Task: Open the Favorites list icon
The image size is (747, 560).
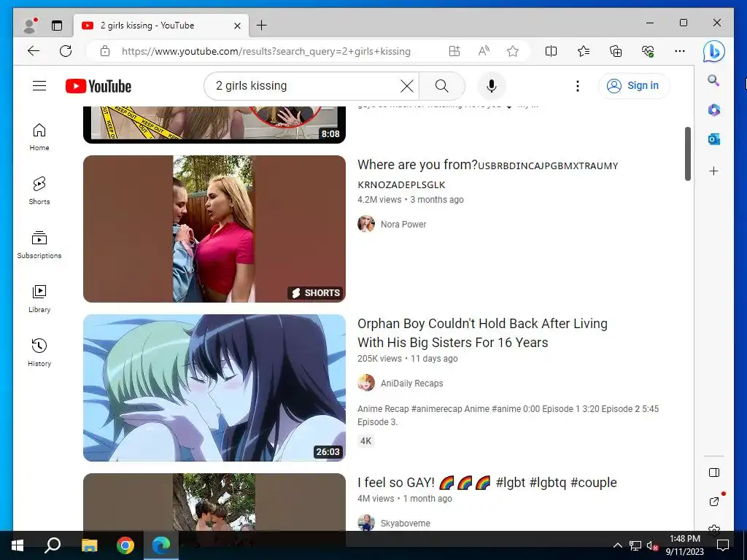Action: (583, 51)
